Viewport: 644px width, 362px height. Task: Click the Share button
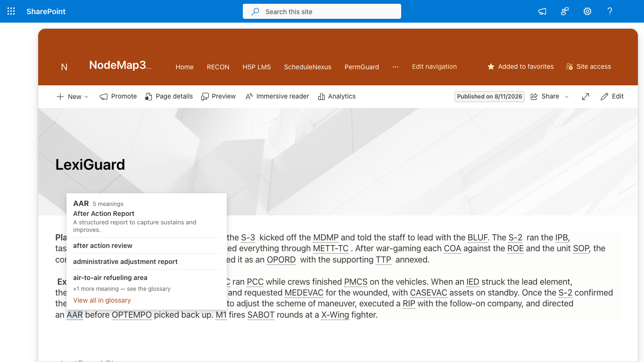click(545, 97)
